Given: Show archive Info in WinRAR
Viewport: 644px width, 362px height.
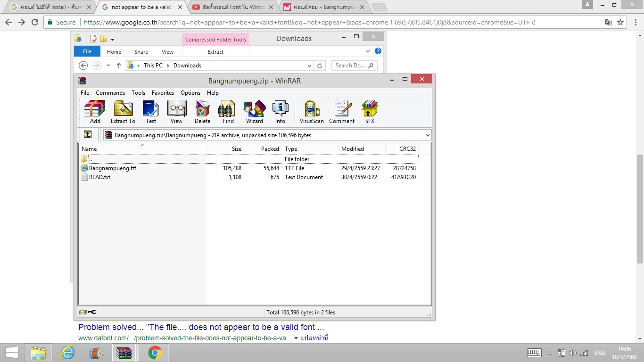Looking at the screenshot, I should [281, 112].
